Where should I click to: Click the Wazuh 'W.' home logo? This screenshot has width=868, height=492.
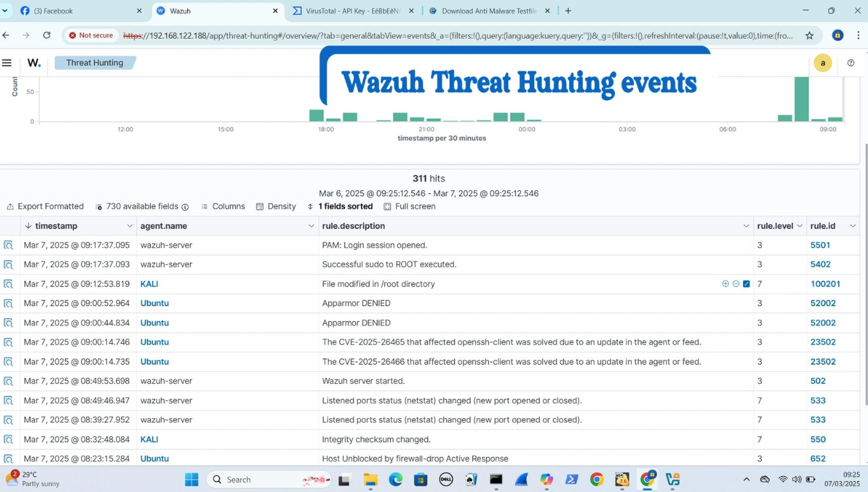pos(34,63)
